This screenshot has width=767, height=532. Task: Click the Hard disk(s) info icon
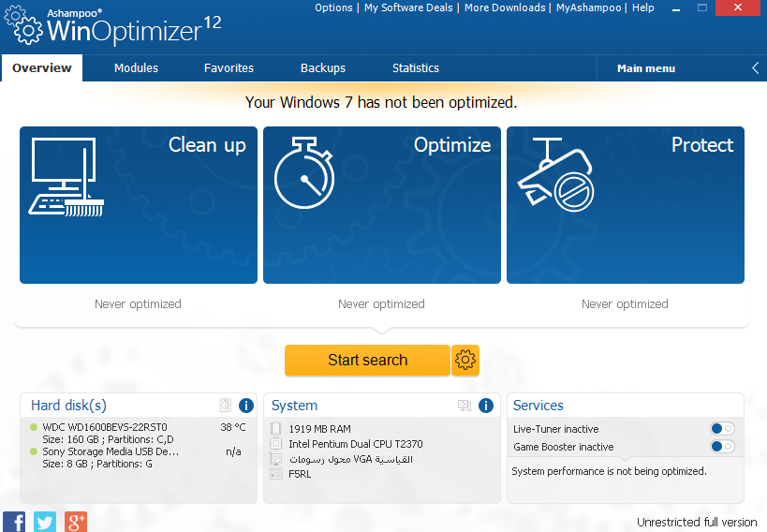(246, 406)
